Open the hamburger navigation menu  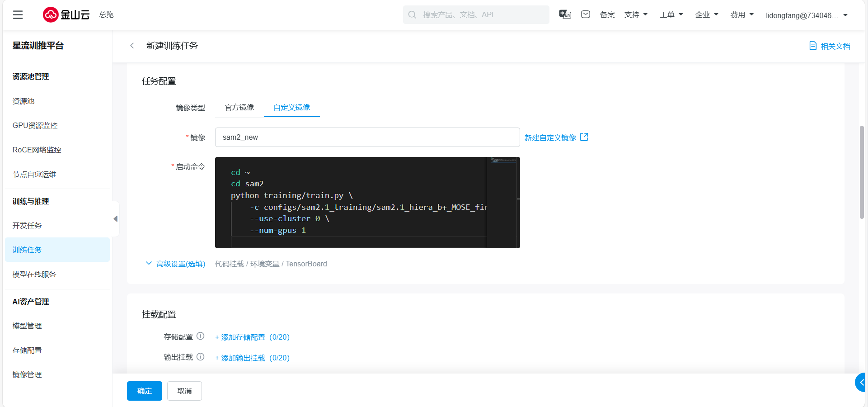coord(18,15)
